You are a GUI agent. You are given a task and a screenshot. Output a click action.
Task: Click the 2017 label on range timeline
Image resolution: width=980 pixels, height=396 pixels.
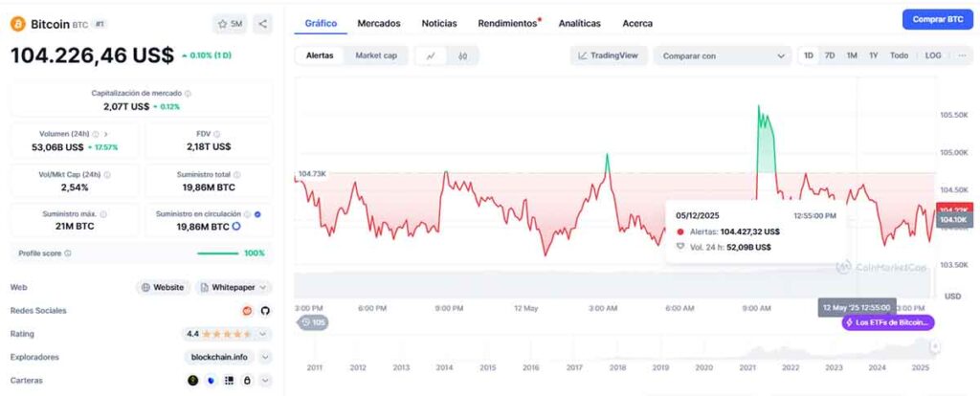574,368
